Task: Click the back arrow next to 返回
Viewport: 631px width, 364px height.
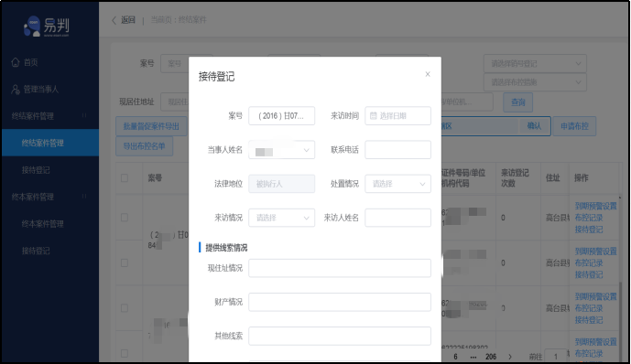Action: pyautogui.click(x=114, y=20)
